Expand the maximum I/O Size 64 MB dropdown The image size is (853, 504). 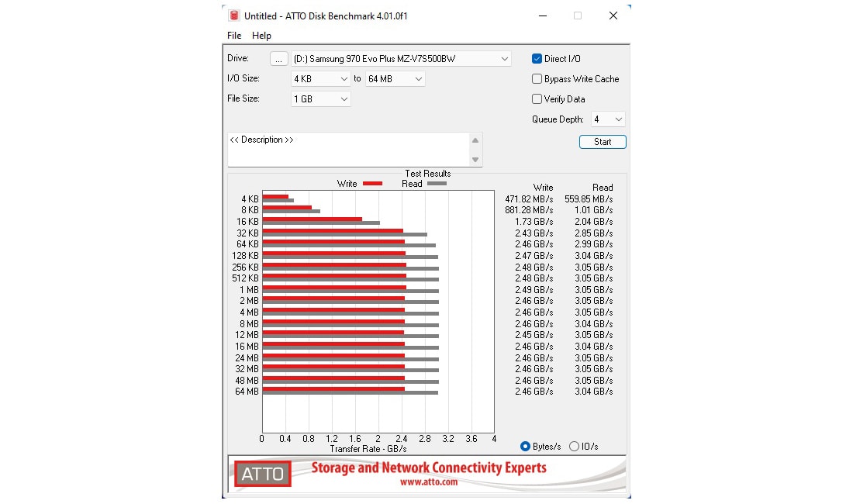coord(395,79)
